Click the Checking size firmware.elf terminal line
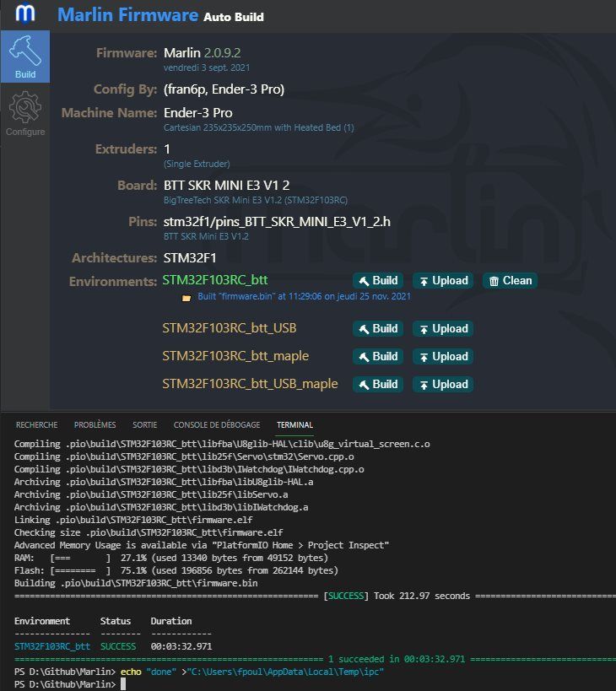Screen dimensions: 616x691 click(149, 532)
